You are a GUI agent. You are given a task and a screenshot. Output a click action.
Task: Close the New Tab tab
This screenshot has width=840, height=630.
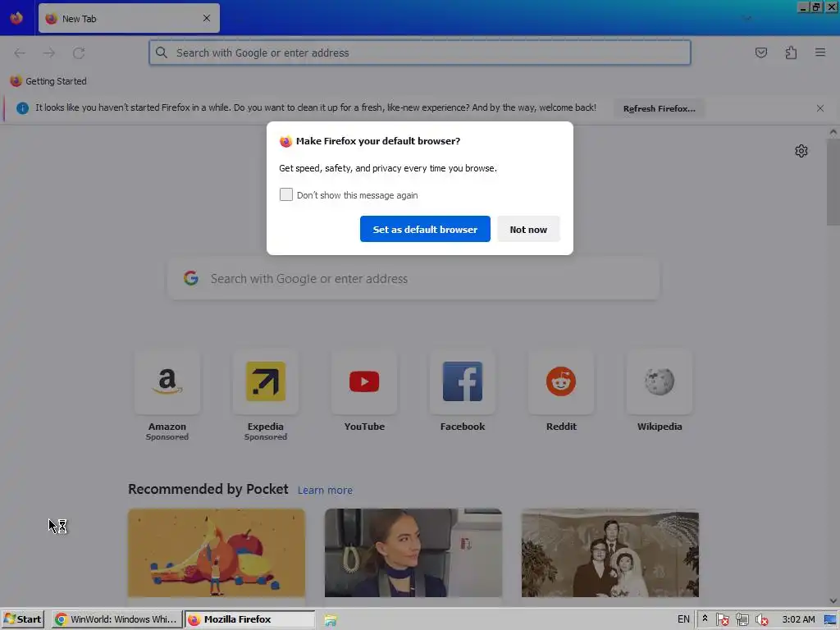(207, 18)
